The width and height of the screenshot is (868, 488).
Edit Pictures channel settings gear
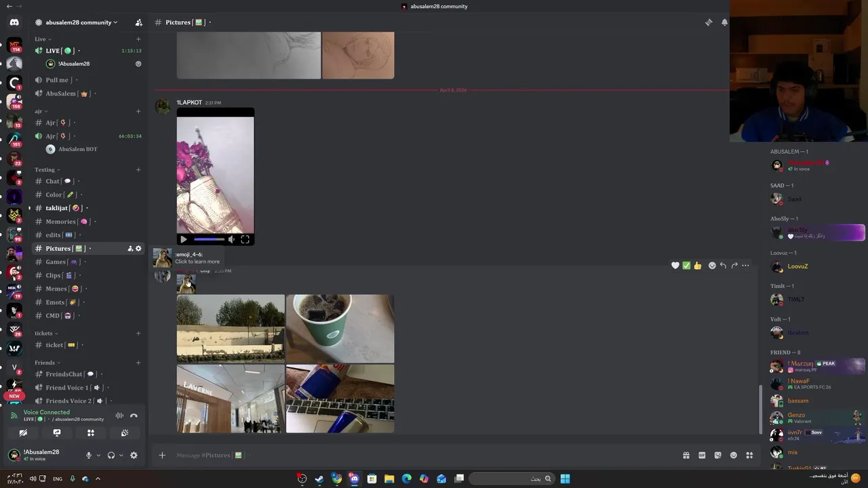(x=138, y=249)
